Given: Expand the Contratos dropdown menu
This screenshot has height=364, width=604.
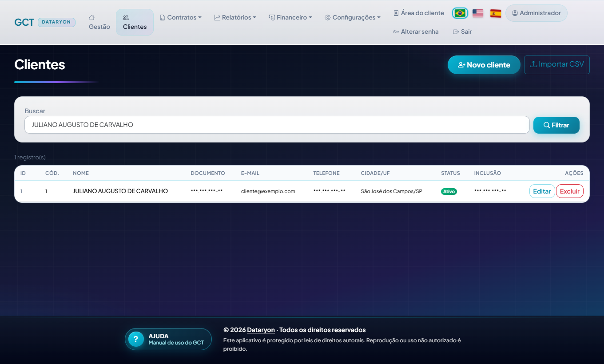Looking at the screenshot, I should tap(181, 17).
